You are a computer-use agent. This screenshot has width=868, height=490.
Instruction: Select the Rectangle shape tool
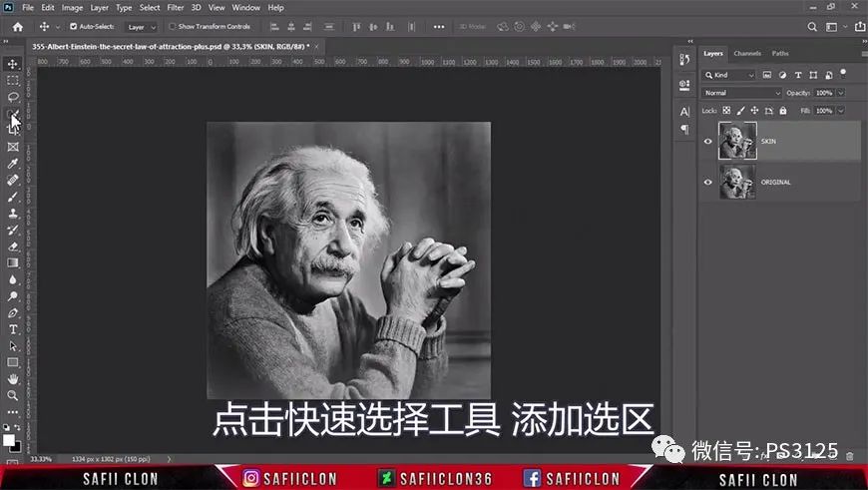[12, 362]
